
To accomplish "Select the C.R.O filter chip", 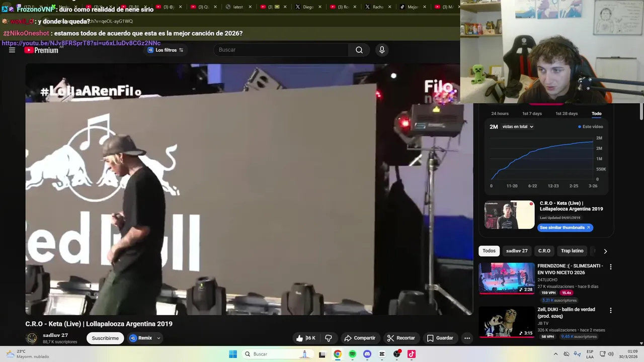I will point(544,251).
